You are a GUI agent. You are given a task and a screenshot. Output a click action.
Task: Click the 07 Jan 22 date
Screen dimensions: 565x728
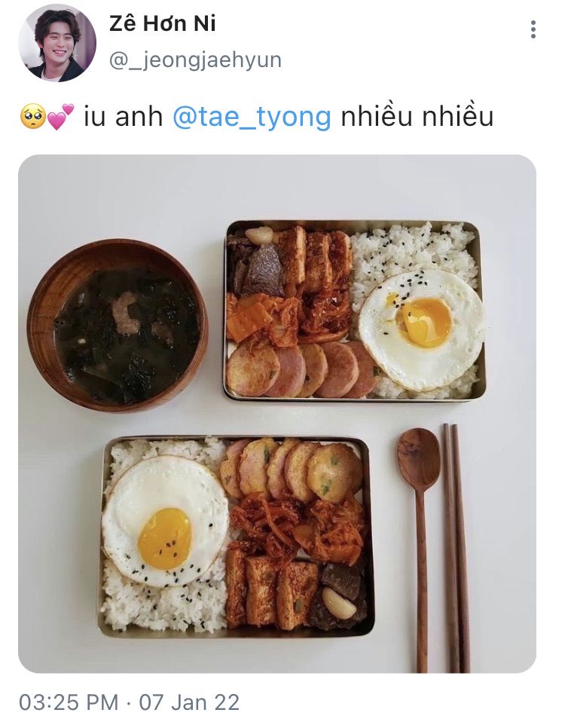[189, 702]
